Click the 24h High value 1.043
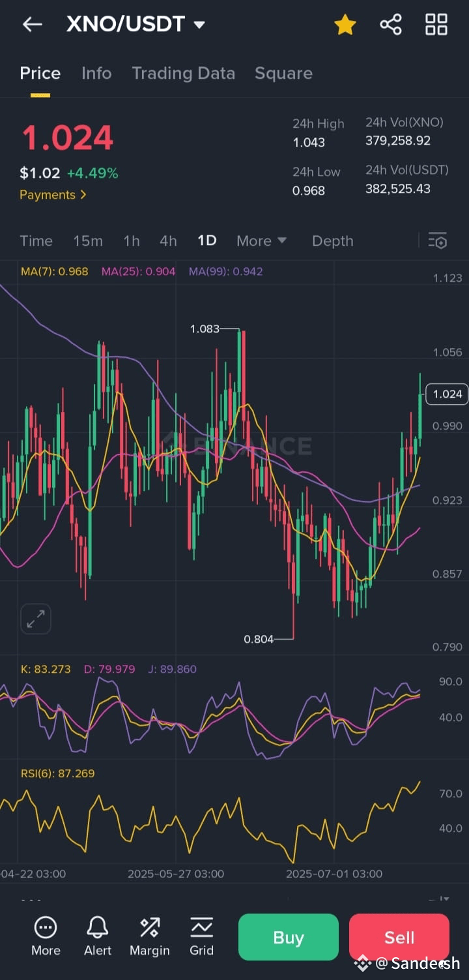The width and height of the screenshot is (469, 980). coord(309,142)
